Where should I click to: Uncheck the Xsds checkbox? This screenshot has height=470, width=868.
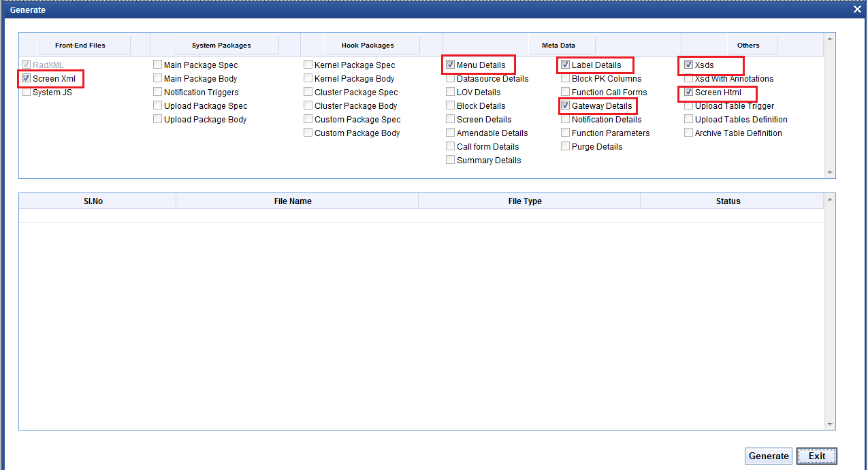(x=689, y=65)
